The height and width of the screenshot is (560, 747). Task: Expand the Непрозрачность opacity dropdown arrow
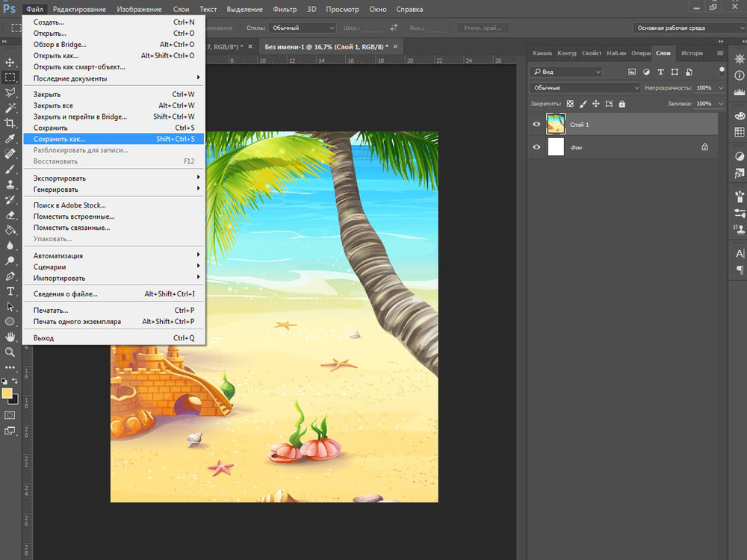tap(720, 88)
